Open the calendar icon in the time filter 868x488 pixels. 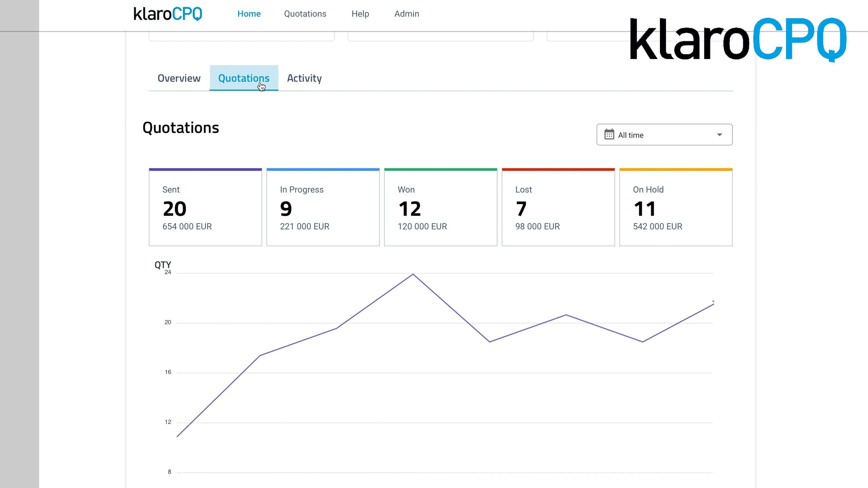[609, 134]
